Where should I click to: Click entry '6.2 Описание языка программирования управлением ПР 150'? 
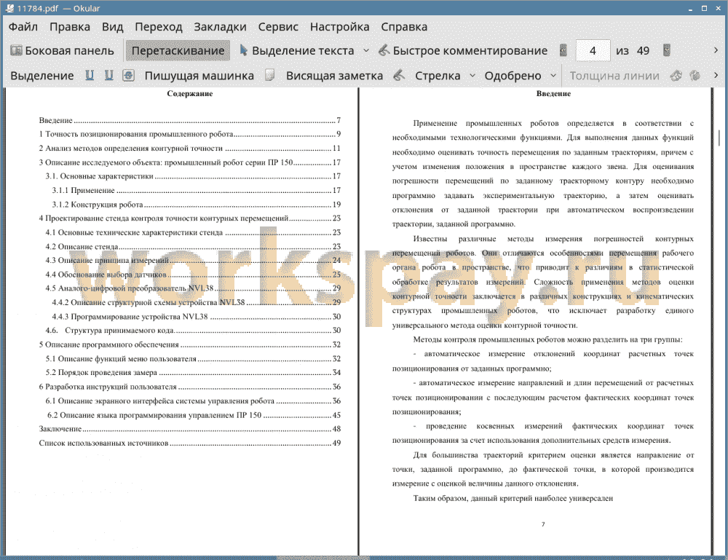pyautogui.click(x=194, y=415)
